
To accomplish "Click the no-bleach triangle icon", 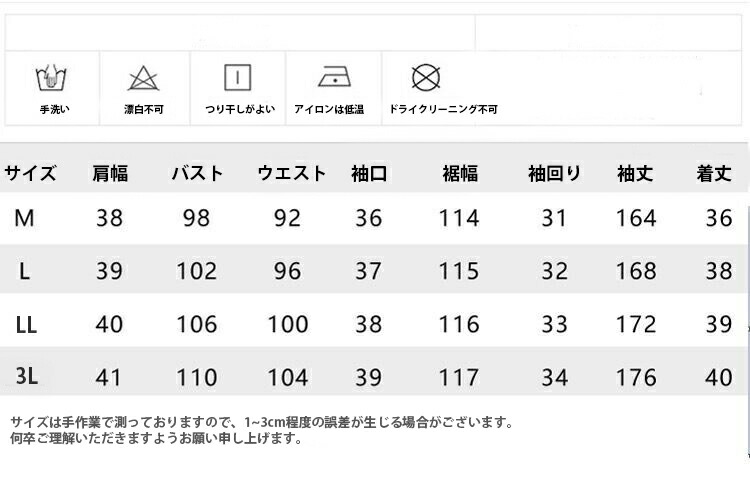I will pyautogui.click(x=142, y=78).
